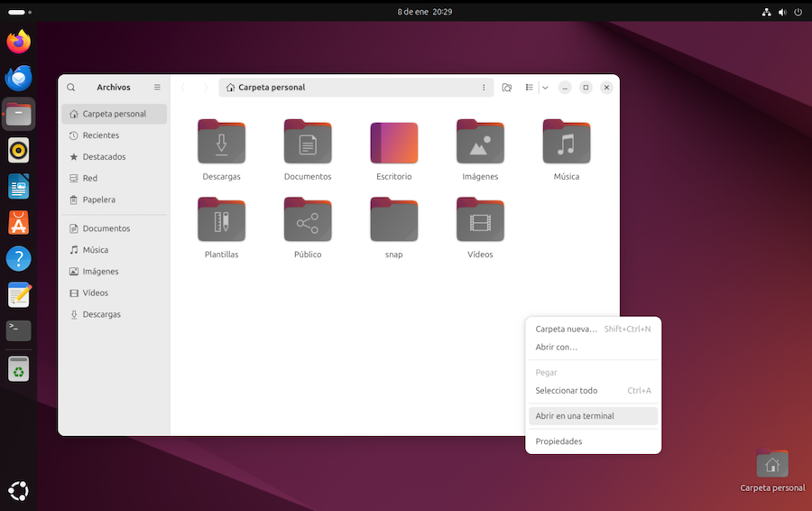Open the Plantillas folder

pyautogui.click(x=221, y=220)
